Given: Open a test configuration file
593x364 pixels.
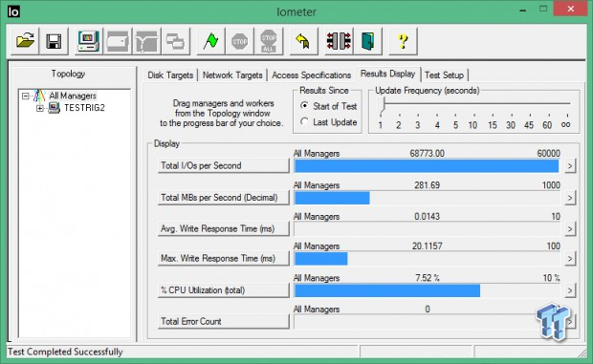Looking at the screenshot, I should (x=25, y=41).
